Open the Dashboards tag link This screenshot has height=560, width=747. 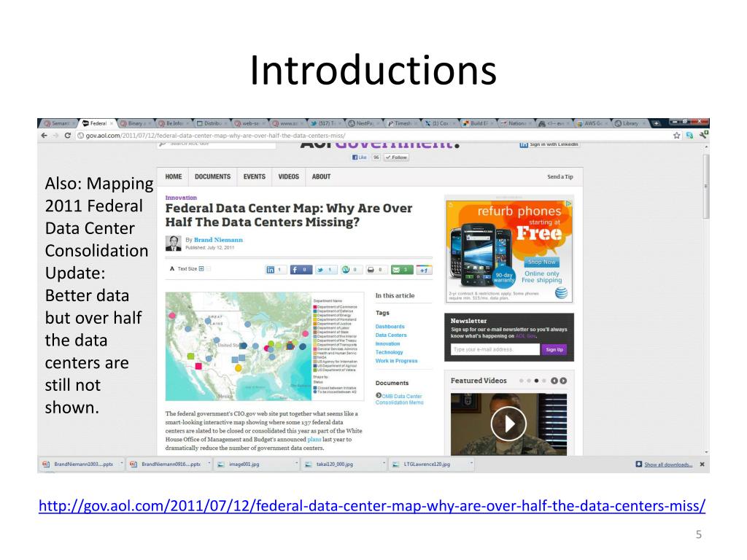390,327
